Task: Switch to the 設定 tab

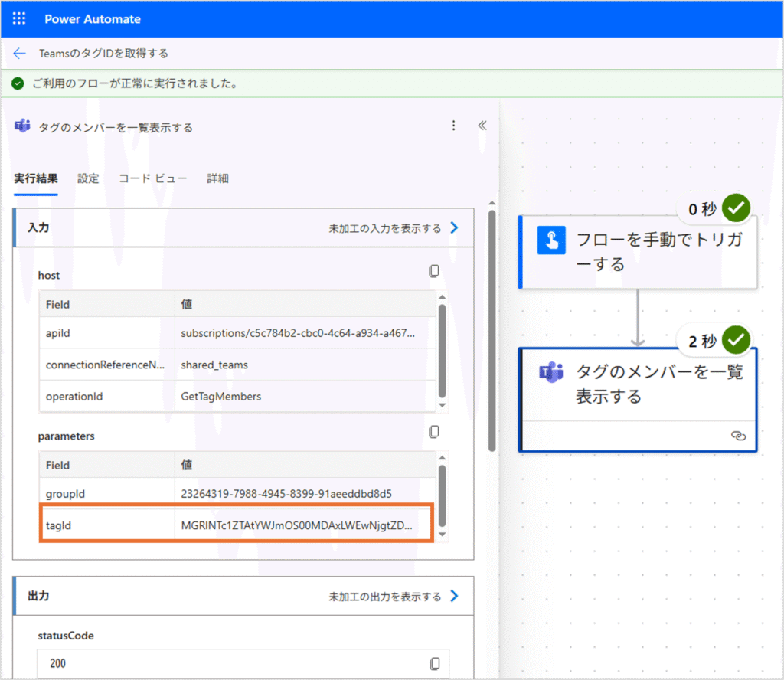Action: pyautogui.click(x=88, y=178)
